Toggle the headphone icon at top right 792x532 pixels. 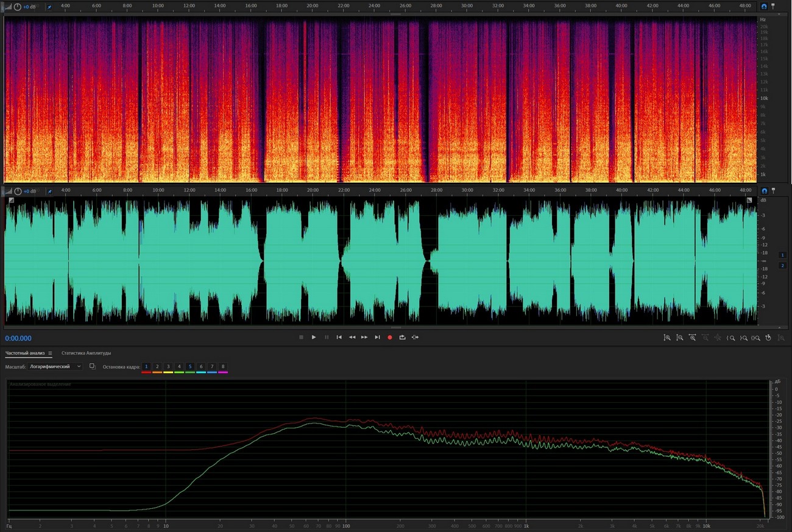click(x=764, y=6)
